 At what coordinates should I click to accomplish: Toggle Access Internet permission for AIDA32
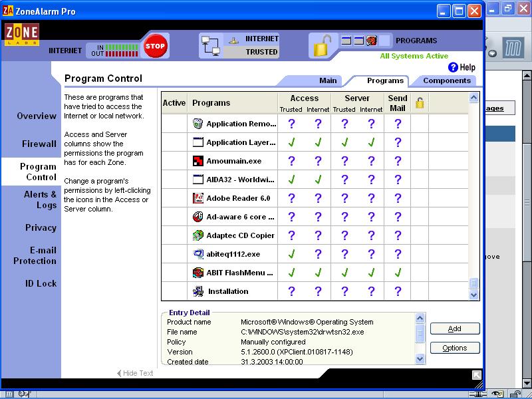click(318, 180)
